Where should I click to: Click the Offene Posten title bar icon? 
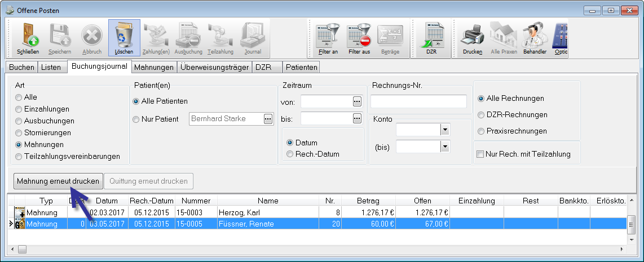(10, 10)
